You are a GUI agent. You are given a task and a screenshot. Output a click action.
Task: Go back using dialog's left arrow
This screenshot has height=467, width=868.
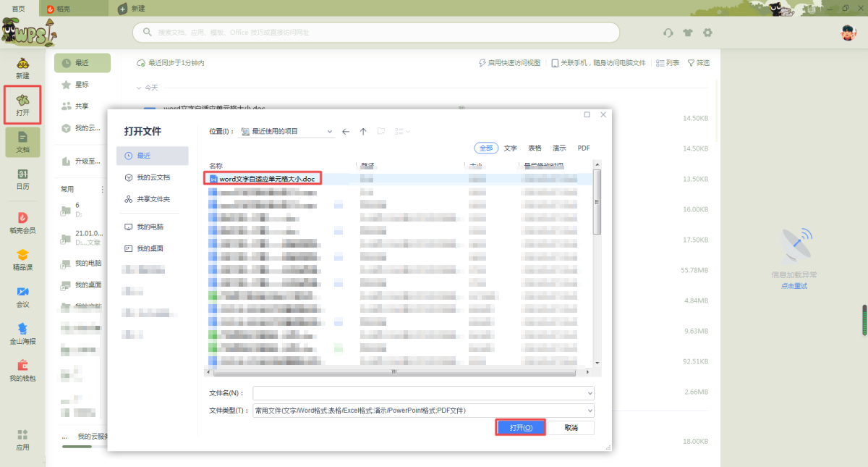[x=346, y=132]
